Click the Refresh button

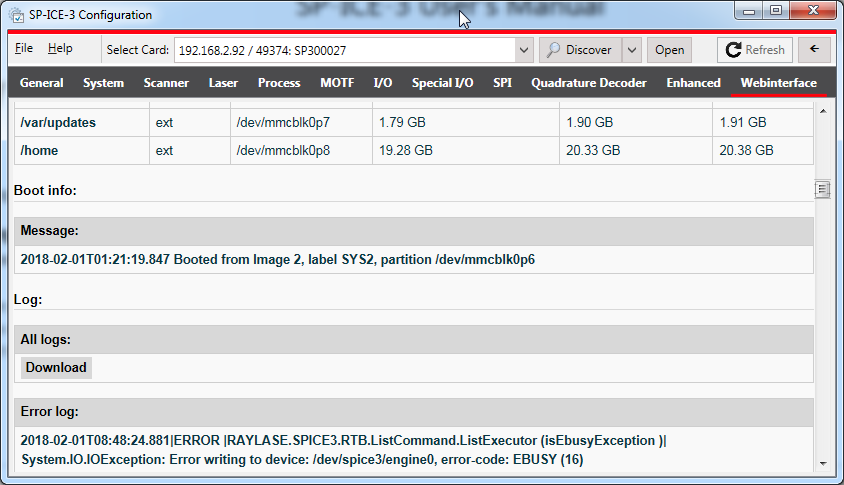[x=755, y=50]
